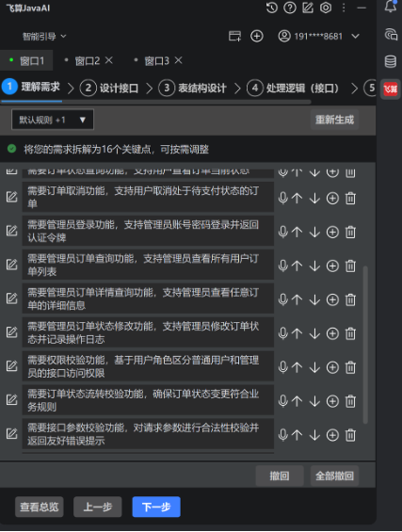This screenshot has width=402, height=532.
Task: Go to step 2 设计接口
Action: click(x=109, y=89)
